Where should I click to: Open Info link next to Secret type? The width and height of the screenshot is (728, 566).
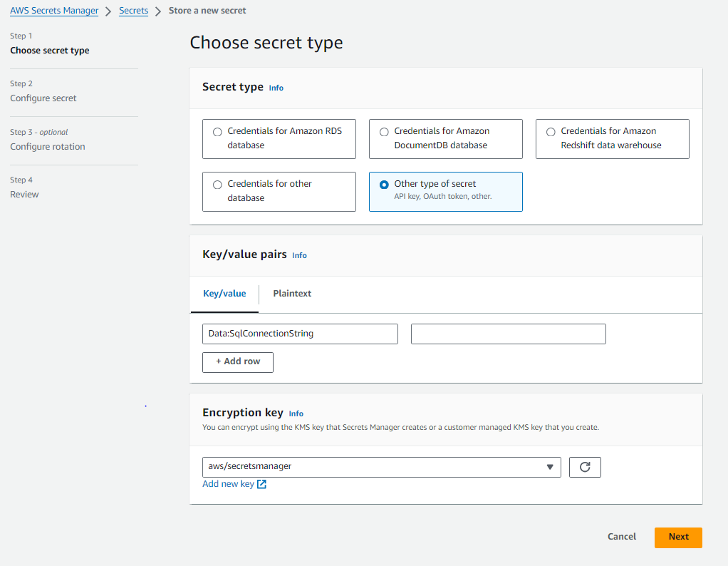[276, 88]
